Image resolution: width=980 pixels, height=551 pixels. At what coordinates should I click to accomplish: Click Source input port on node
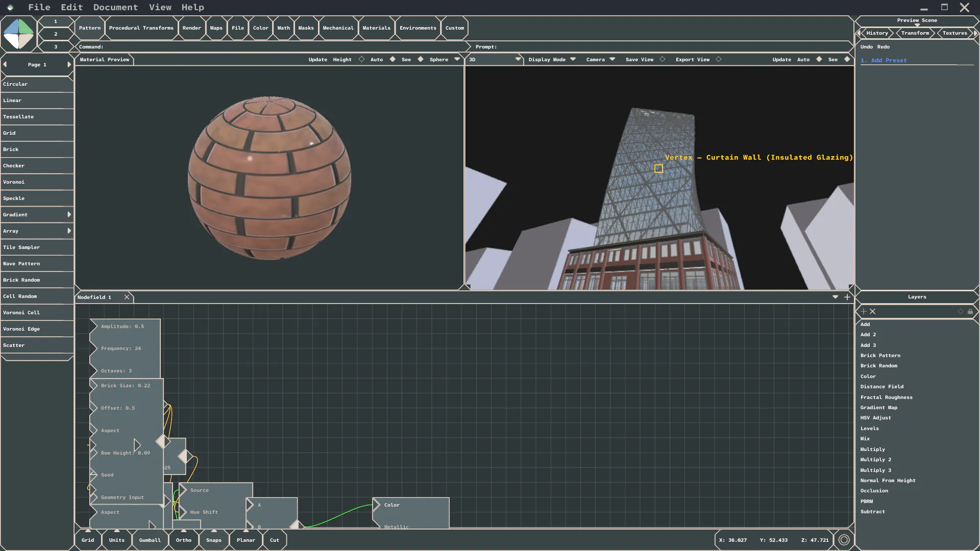pyautogui.click(x=183, y=490)
